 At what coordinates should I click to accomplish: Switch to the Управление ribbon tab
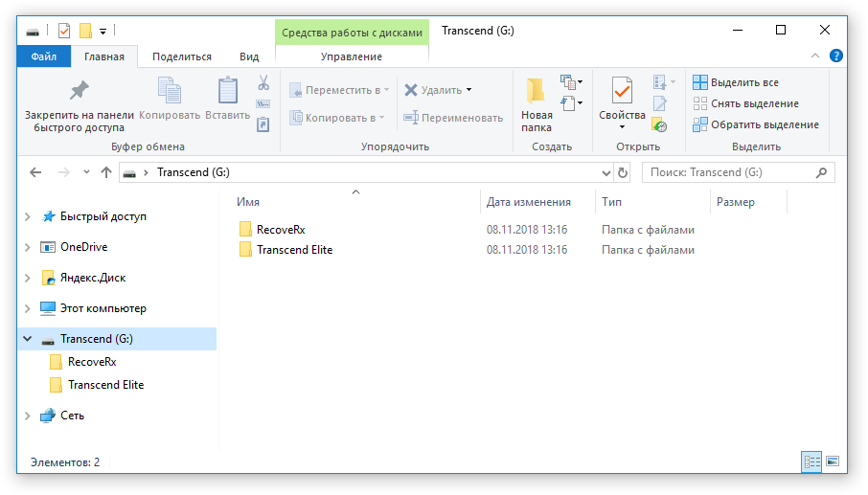tap(352, 56)
